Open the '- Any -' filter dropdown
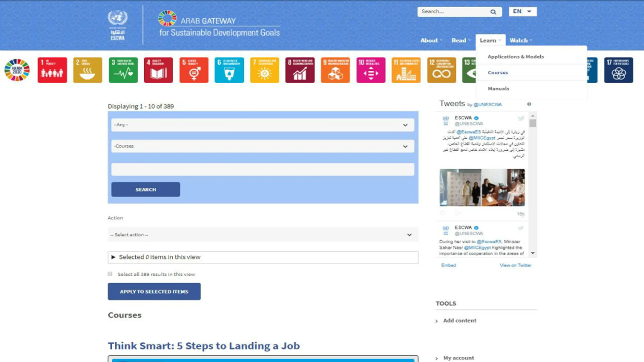644x362 pixels. pyautogui.click(x=263, y=125)
